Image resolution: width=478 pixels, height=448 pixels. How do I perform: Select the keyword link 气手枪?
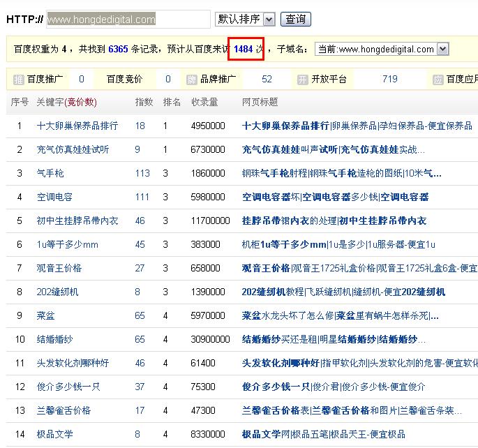50,174
